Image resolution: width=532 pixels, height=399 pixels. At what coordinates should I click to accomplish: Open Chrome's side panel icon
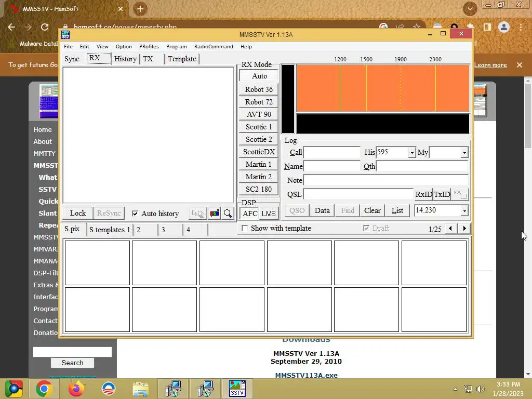[x=487, y=27]
